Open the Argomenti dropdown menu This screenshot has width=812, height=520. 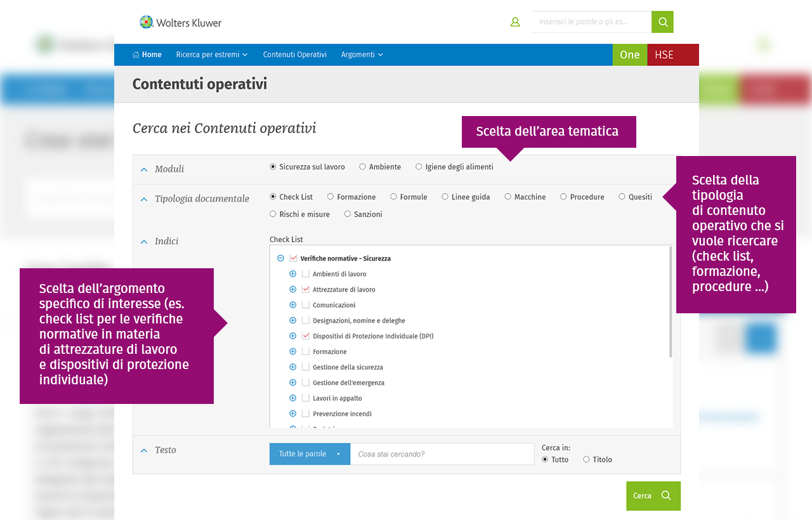point(362,55)
